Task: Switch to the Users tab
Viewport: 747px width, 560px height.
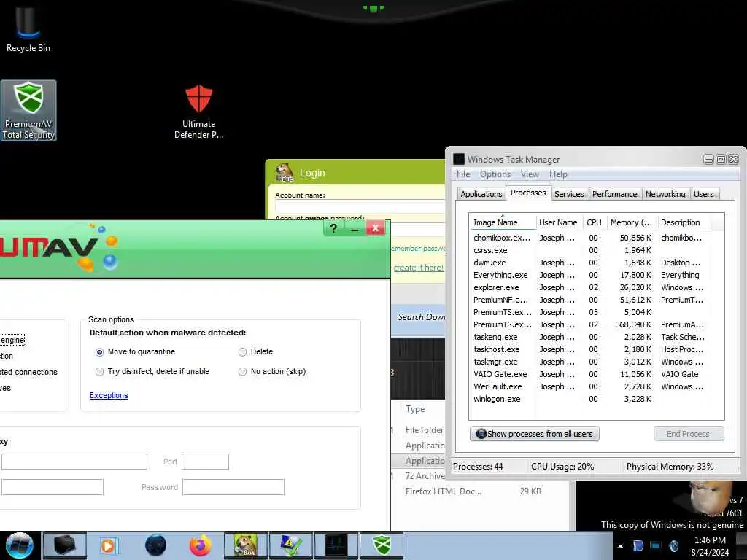Action: pyautogui.click(x=703, y=194)
